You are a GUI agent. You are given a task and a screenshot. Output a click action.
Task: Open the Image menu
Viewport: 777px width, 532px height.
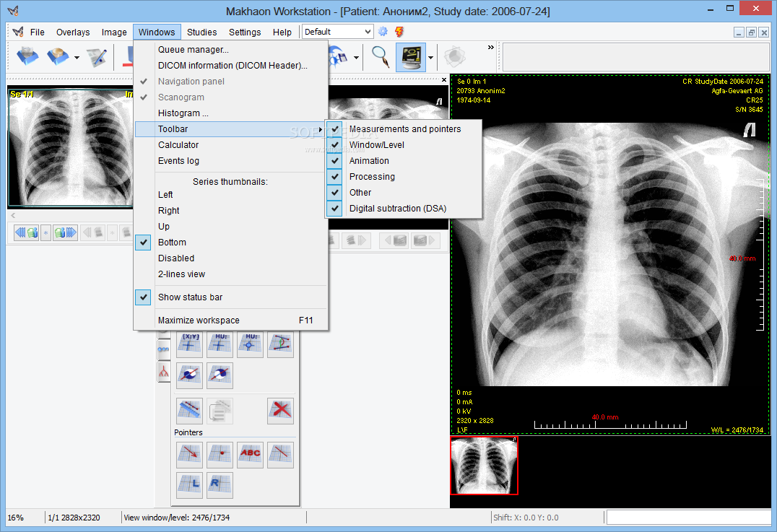tap(114, 32)
